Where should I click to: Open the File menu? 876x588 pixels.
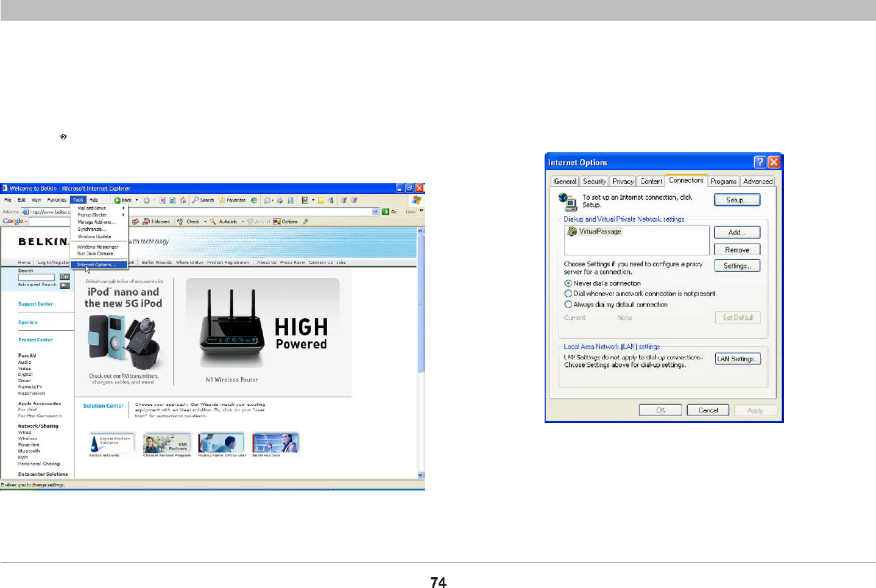tap(8, 200)
